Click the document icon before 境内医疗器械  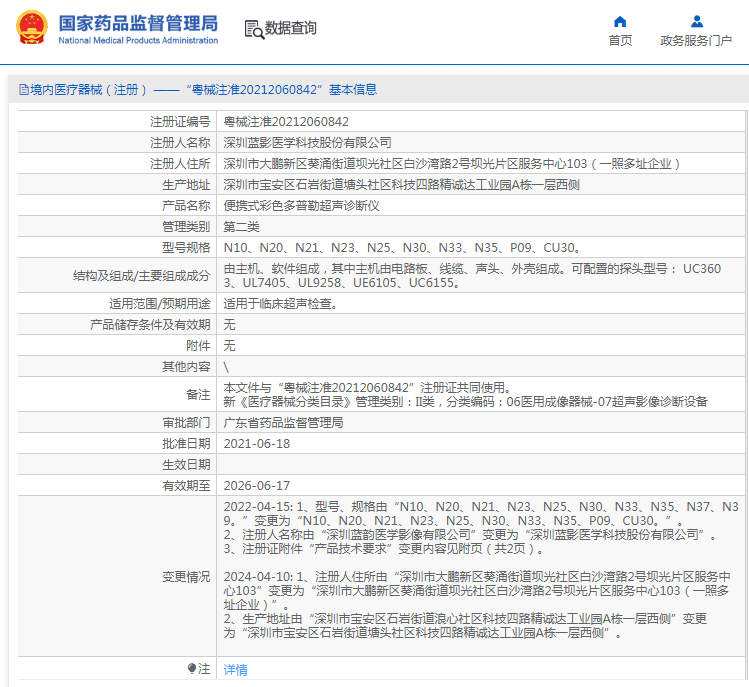[22, 90]
